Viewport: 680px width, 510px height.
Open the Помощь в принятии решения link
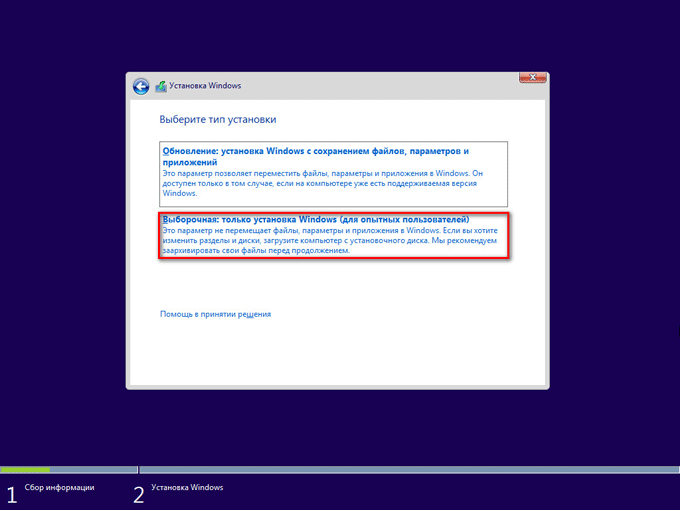[x=216, y=314]
